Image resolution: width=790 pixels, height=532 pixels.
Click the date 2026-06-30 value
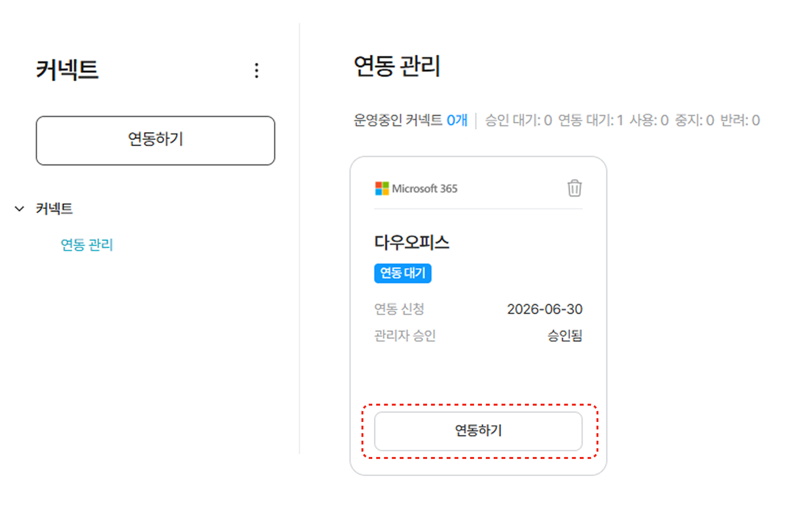coord(545,309)
